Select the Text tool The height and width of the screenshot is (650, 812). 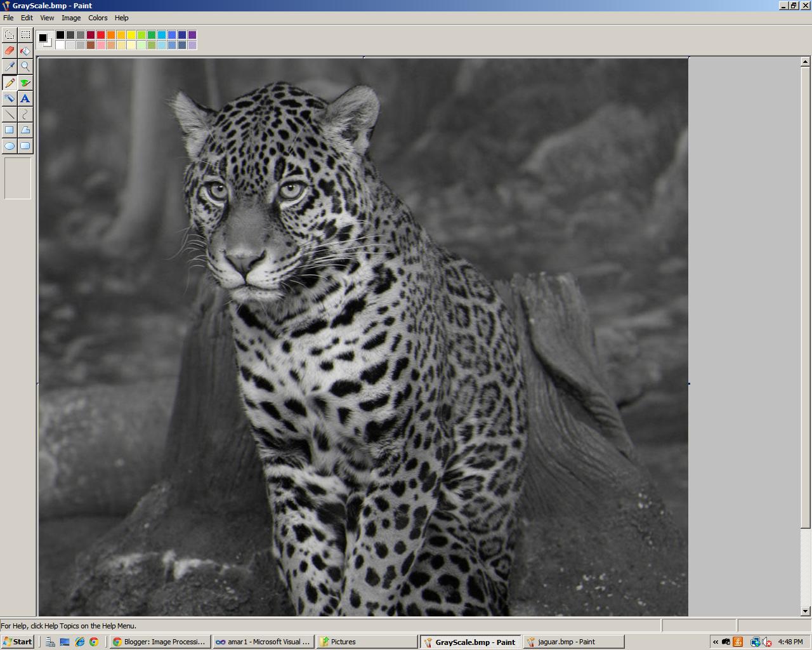click(25, 98)
